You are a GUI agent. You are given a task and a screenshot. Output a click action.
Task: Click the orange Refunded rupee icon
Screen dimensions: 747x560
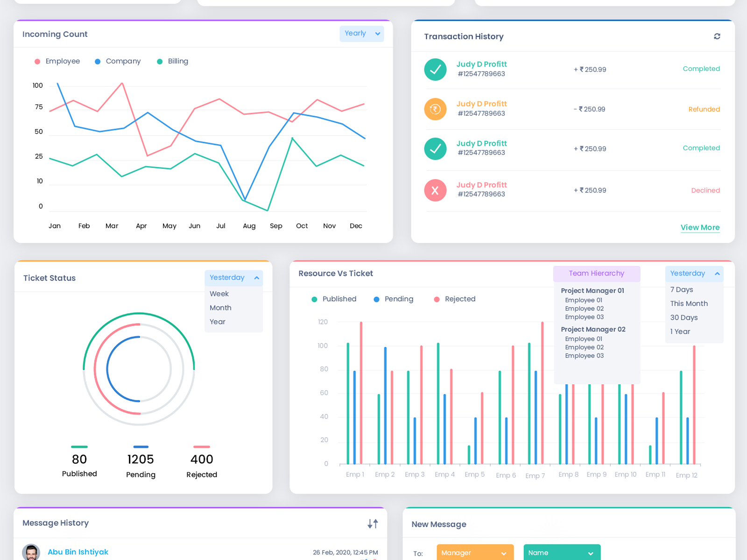[435, 109]
